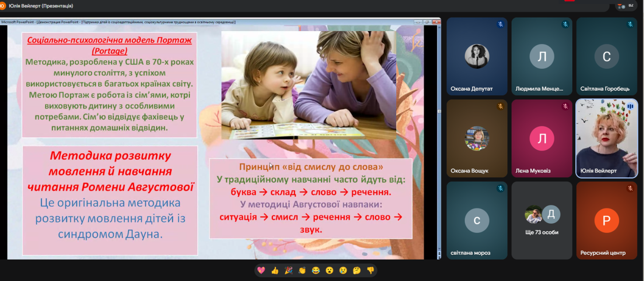The image size is (644, 281).
Task: Send the sparkling heart reaction
Action: point(261,270)
